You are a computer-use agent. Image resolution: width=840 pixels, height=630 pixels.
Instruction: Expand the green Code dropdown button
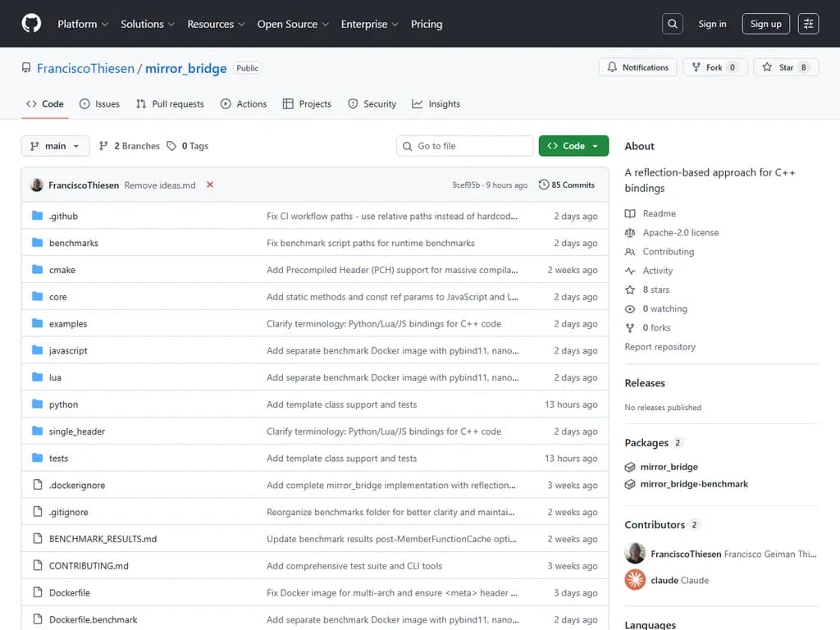point(573,146)
